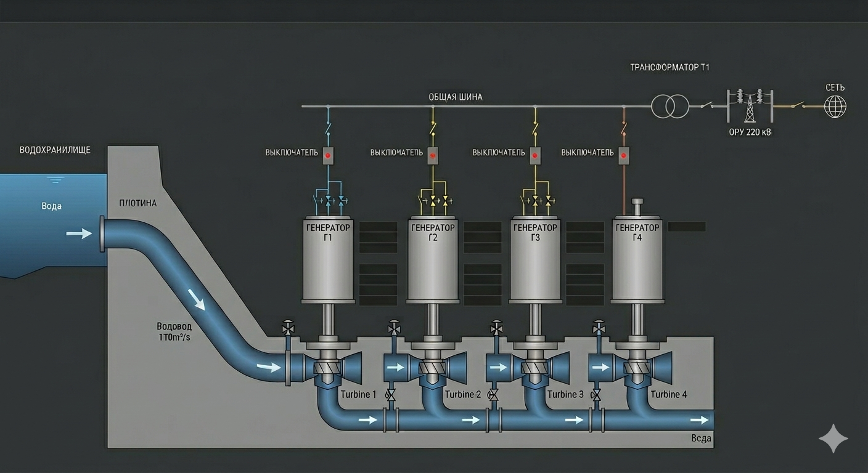This screenshot has width=868, height=473.
Task: Click the cap on top of Generator Г4
Action: tap(637, 206)
